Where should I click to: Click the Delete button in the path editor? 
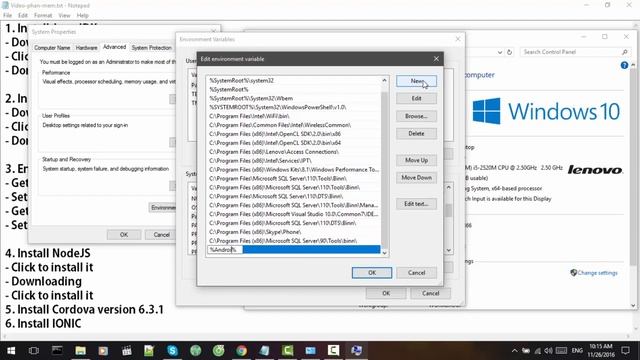click(x=416, y=133)
